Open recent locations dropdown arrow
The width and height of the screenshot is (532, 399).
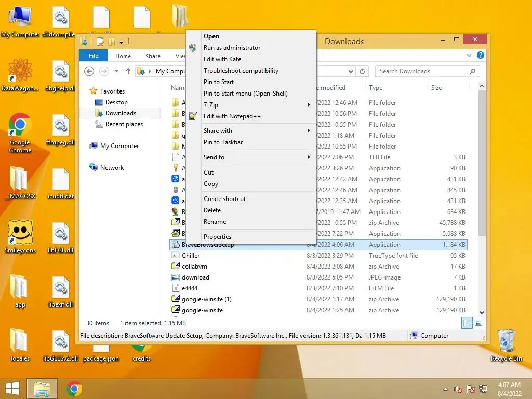click(117, 71)
